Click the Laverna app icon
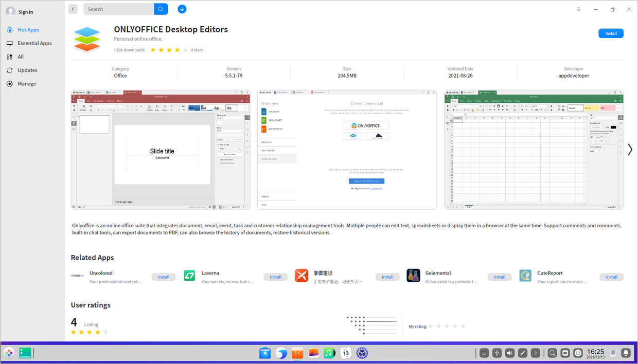This screenshot has height=364, width=638. click(189, 276)
